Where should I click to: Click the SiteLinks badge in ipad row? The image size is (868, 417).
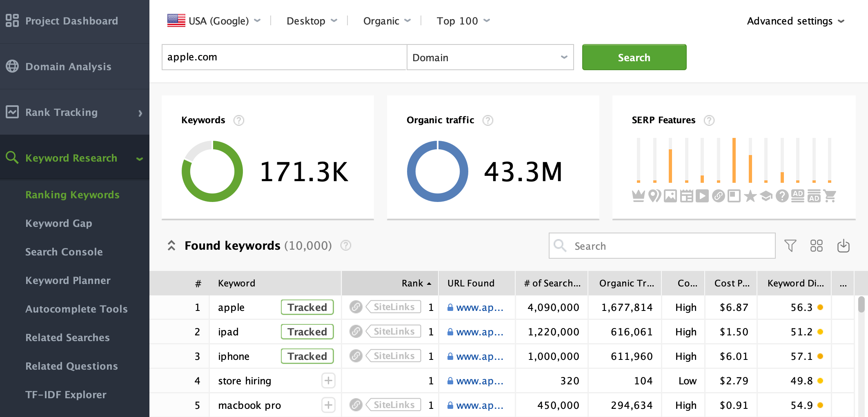click(394, 331)
